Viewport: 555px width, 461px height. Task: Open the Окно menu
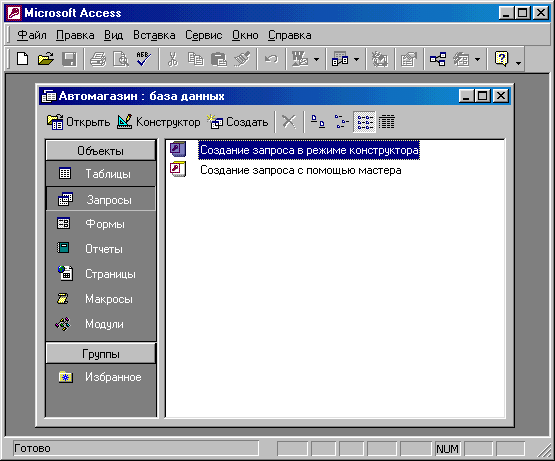pyautogui.click(x=245, y=35)
